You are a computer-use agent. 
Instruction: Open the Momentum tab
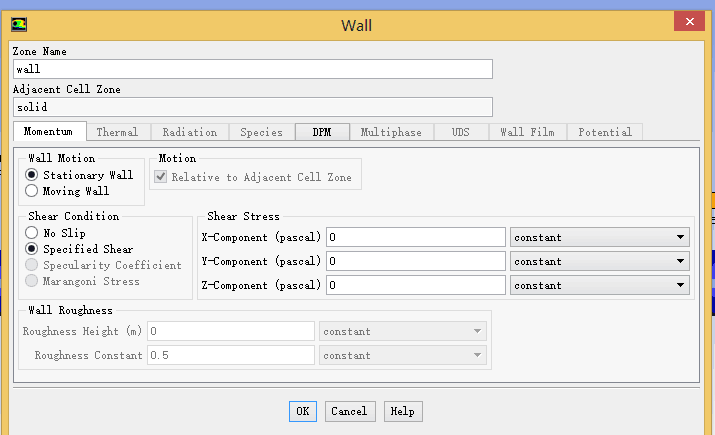click(48, 132)
